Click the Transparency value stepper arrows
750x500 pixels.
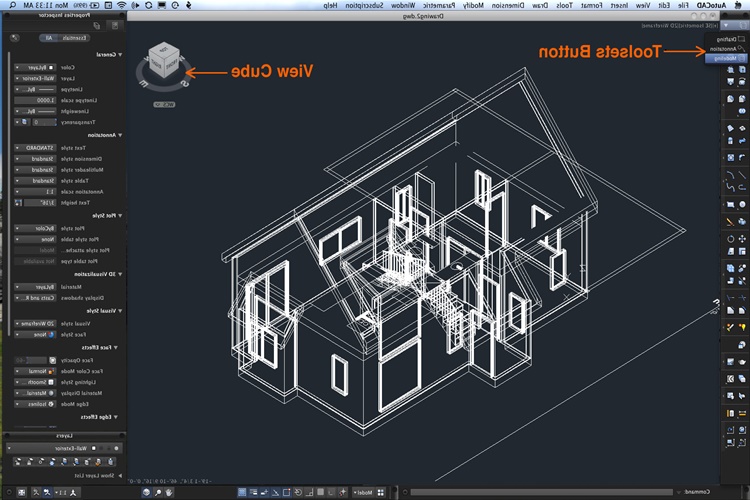coord(55,122)
